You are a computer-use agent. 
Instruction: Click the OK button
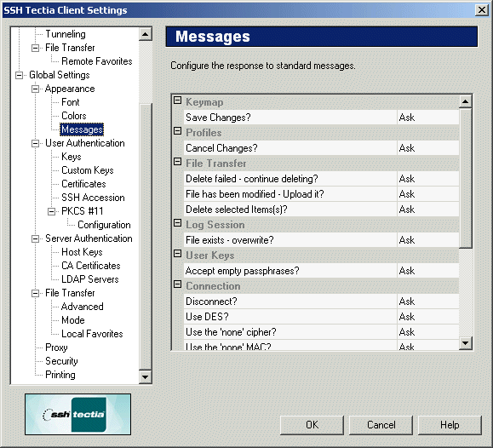pyautogui.click(x=312, y=425)
